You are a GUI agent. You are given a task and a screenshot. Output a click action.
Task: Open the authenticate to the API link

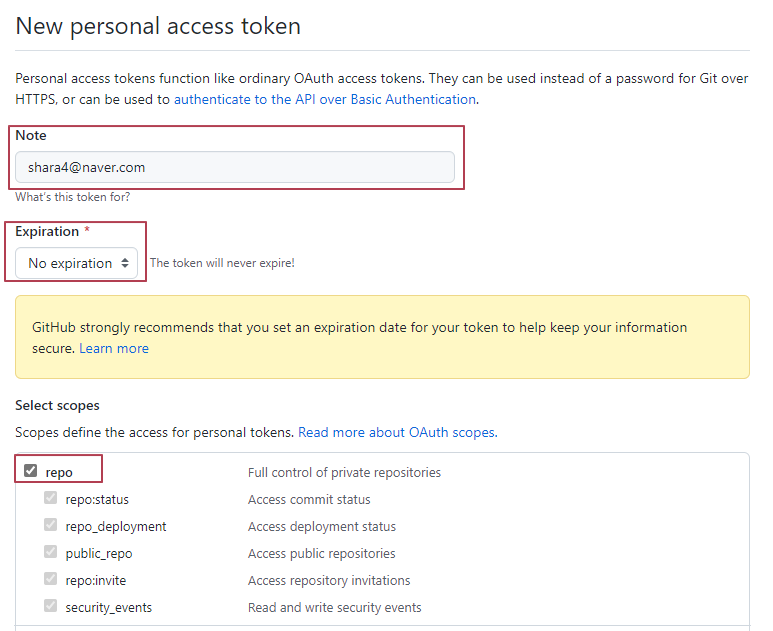coord(324,99)
